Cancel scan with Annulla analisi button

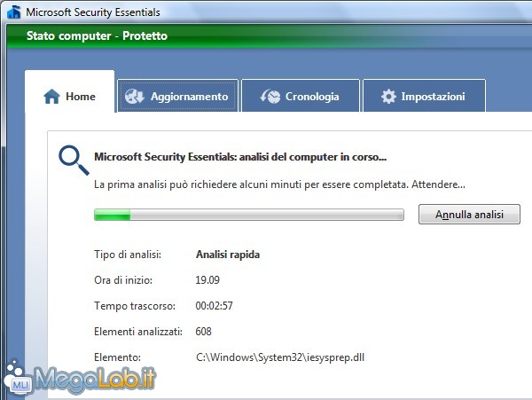point(469,214)
